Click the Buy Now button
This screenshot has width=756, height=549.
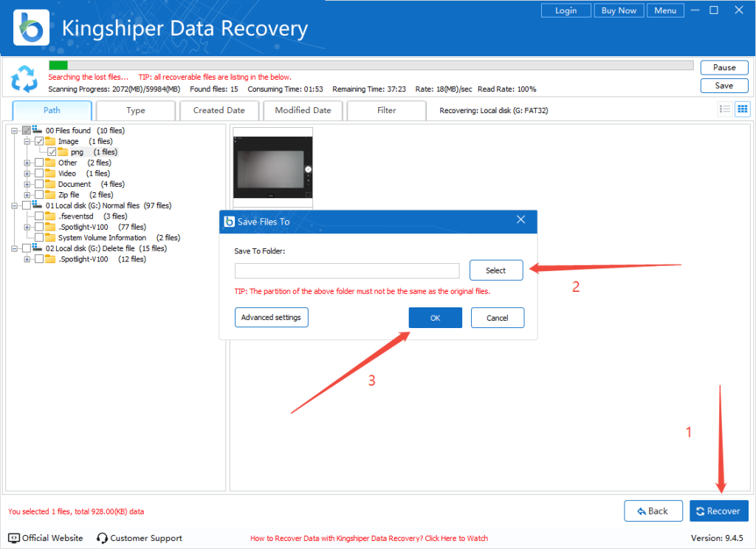[619, 10]
